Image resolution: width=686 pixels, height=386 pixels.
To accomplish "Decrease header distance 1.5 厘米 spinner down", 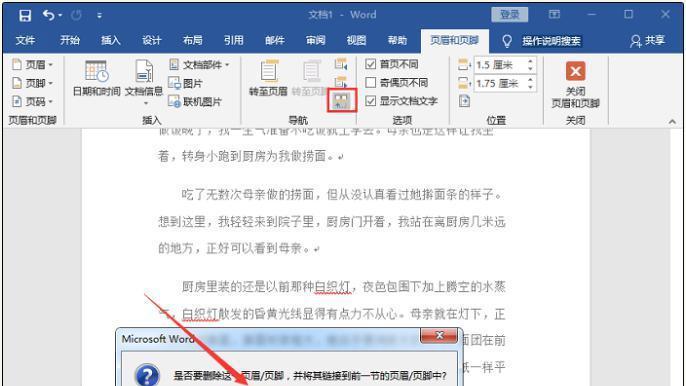I will click(x=530, y=69).
